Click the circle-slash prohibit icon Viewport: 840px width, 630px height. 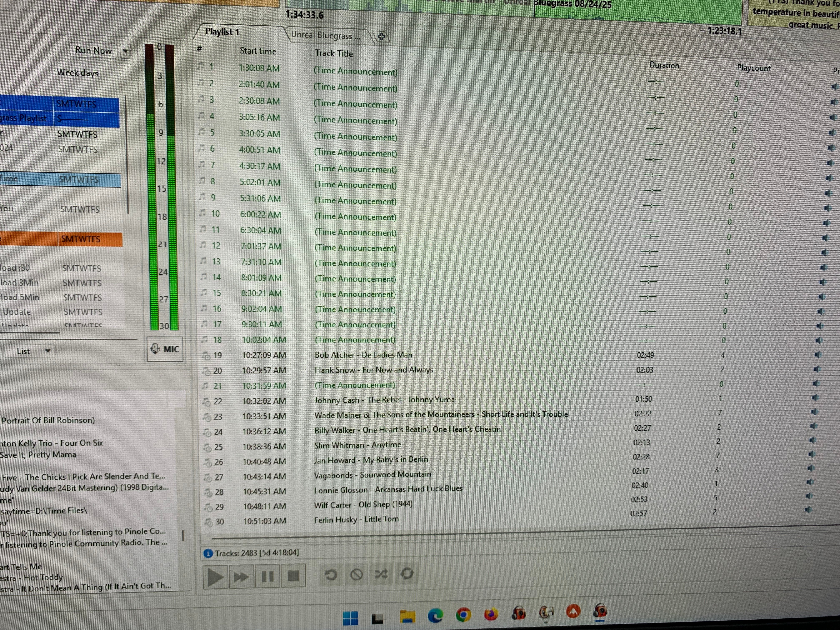[356, 575]
